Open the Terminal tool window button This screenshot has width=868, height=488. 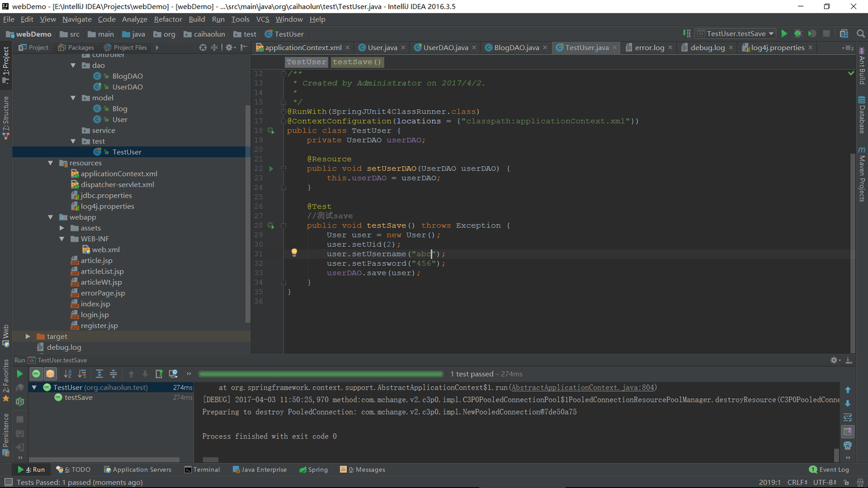[202, 469]
